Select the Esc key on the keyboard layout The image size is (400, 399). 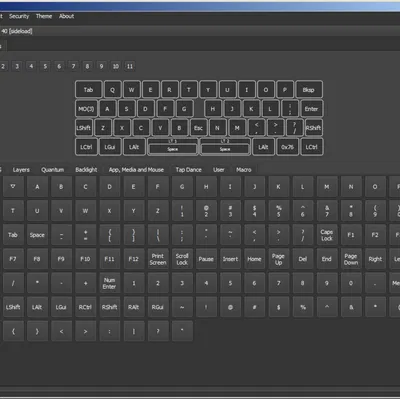click(198, 128)
